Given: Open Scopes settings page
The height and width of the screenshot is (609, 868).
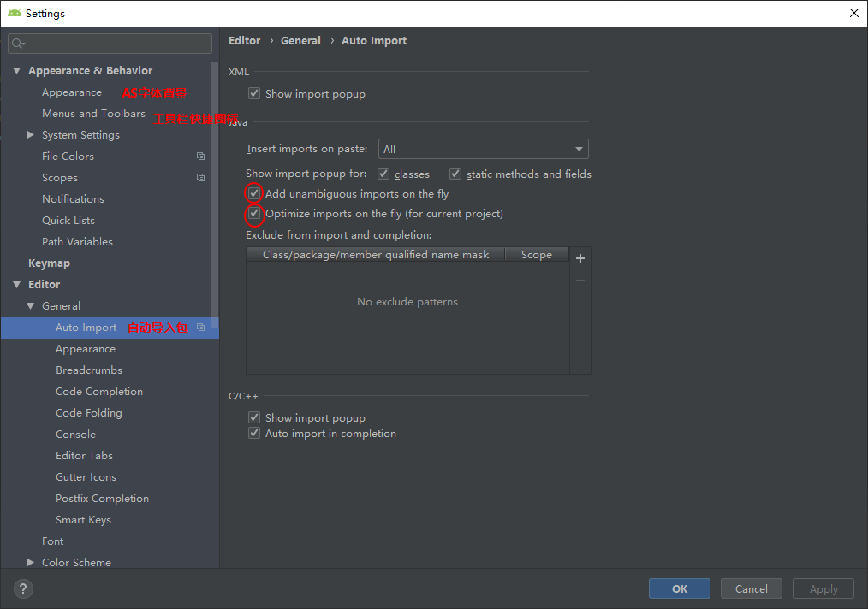Looking at the screenshot, I should pyautogui.click(x=60, y=178).
